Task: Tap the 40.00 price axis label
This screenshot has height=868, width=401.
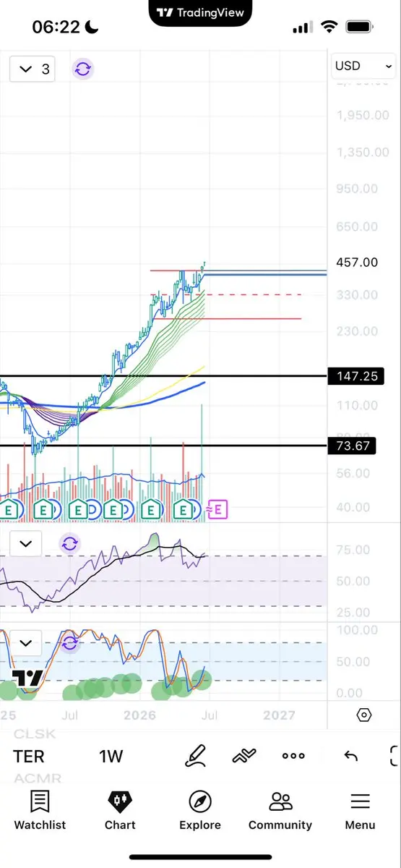Action: tap(353, 507)
